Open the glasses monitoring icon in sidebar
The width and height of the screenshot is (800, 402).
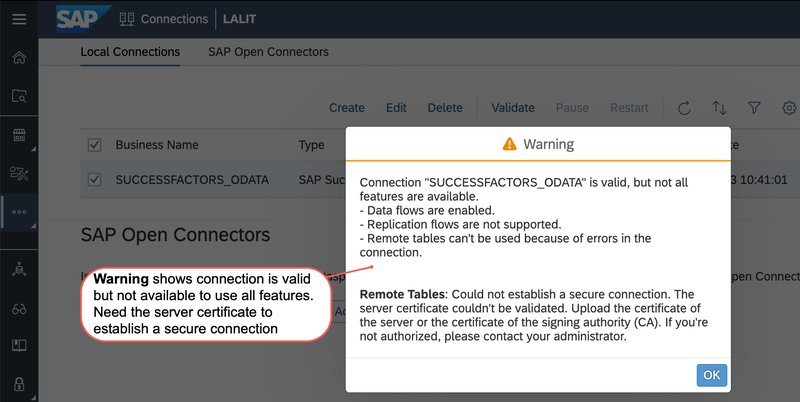[19, 309]
